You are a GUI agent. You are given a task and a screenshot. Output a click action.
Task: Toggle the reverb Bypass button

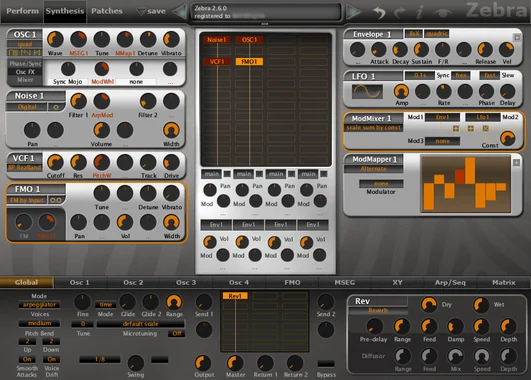pos(326,364)
